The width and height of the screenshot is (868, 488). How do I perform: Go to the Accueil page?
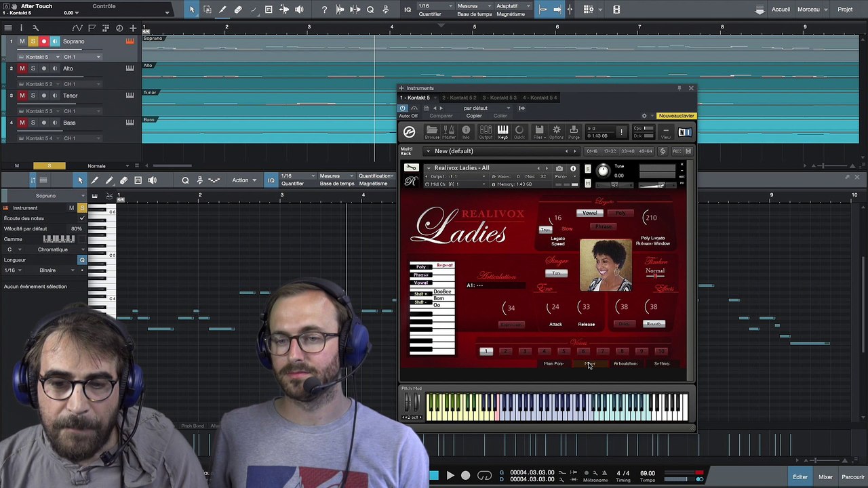(x=781, y=9)
